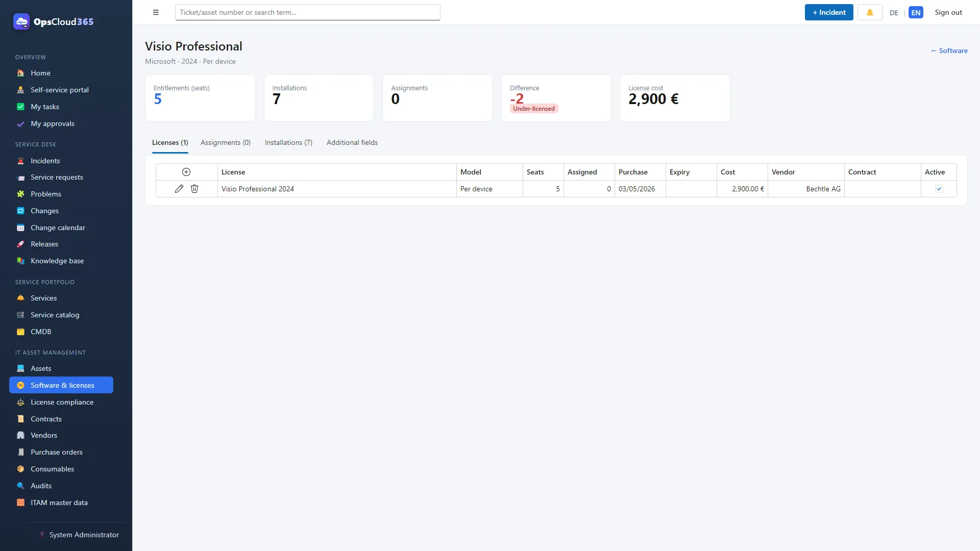This screenshot has height=551, width=980.
Task: Click the Vendor column header
Action: click(x=806, y=172)
